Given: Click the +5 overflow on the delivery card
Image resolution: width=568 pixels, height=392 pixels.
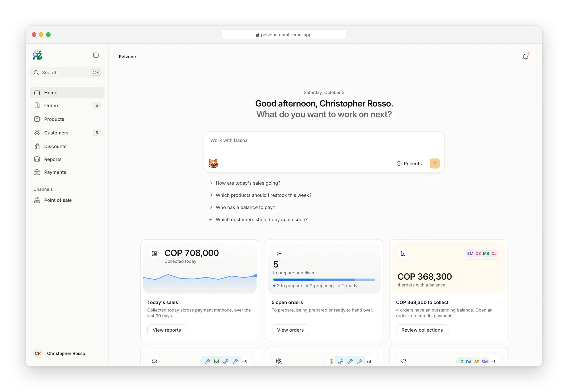Looking at the screenshot, I should (244, 362).
